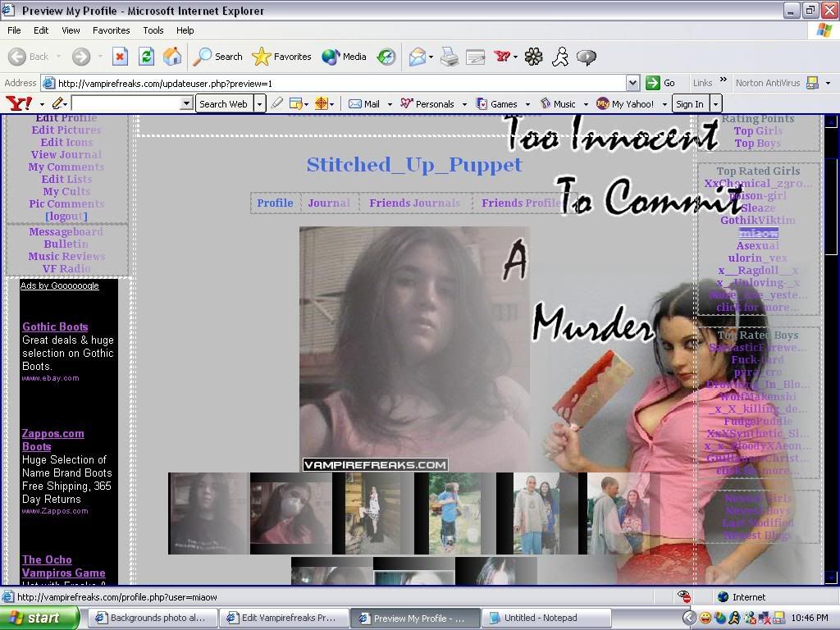840x630 pixels.
Task: Click the orange target icon on the Yahoo toolbar
Action: click(x=322, y=103)
